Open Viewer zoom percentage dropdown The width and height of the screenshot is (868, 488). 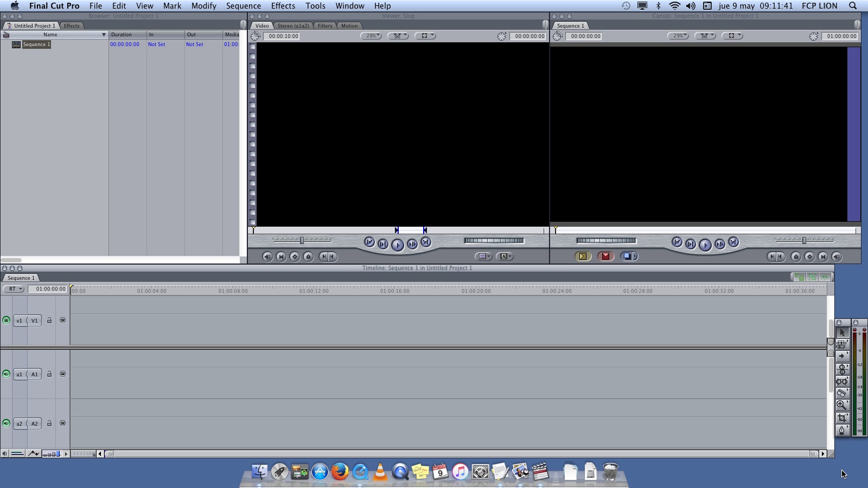(372, 36)
